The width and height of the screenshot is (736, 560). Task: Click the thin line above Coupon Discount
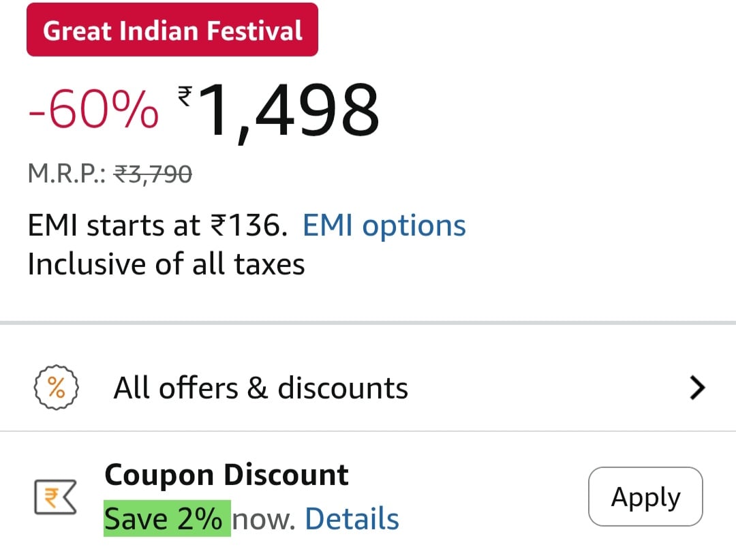pyautogui.click(x=368, y=431)
